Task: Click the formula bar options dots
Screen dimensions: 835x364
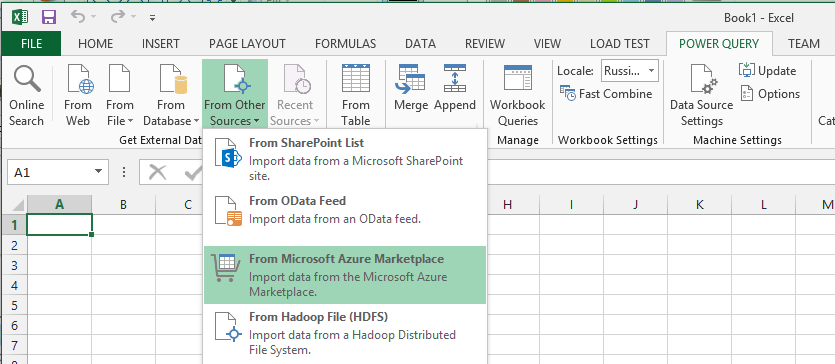Action: tap(124, 172)
